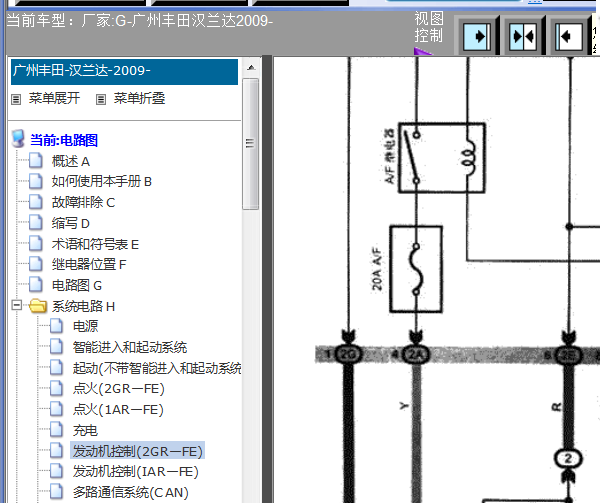Click the page icon for 概述 A

(36, 161)
